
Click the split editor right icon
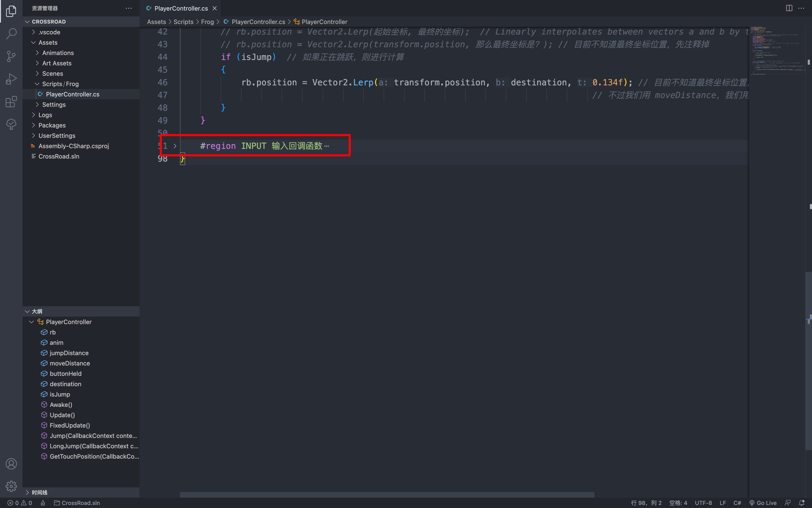(x=789, y=8)
